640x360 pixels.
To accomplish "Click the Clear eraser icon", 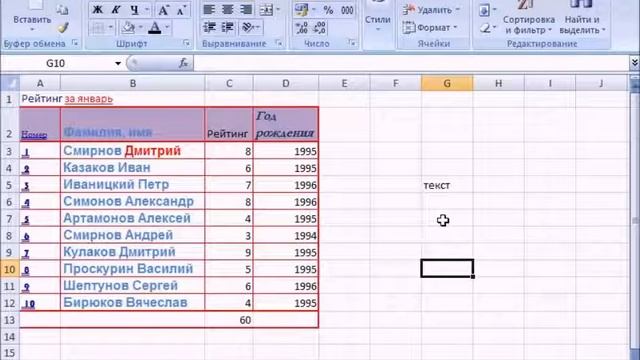I will click(x=485, y=28).
